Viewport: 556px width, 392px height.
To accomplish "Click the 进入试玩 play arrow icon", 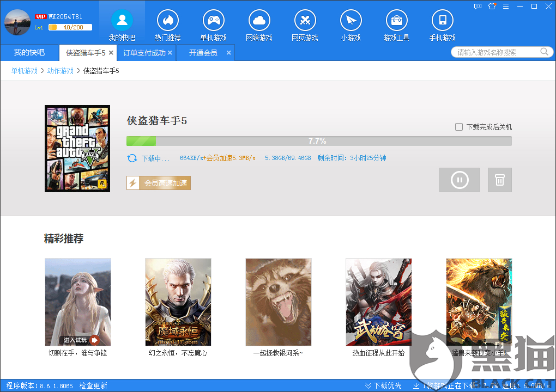I will (94, 340).
